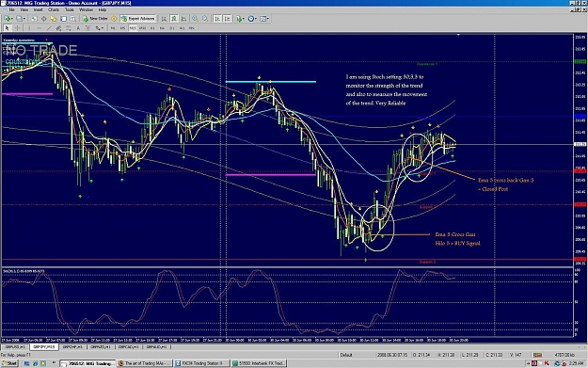The height and width of the screenshot is (368, 588).
Task: Open the Insert menu
Action: coord(39,9)
